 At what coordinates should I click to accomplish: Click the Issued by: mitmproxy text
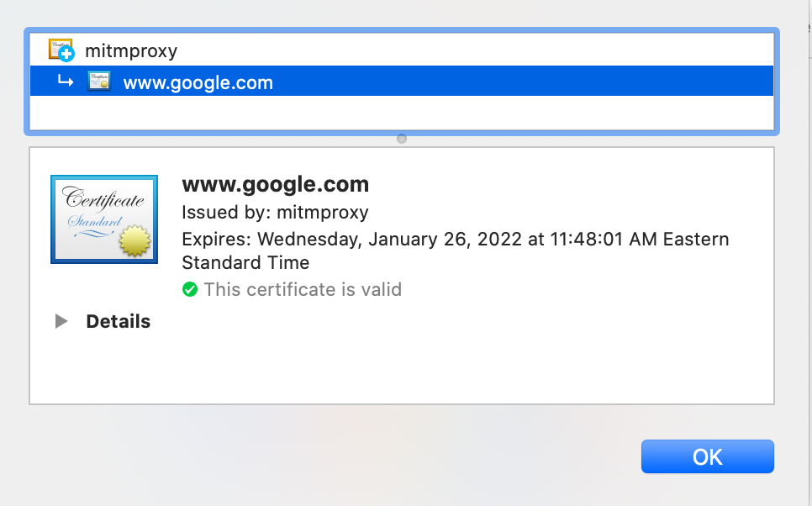tap(274, 213)
